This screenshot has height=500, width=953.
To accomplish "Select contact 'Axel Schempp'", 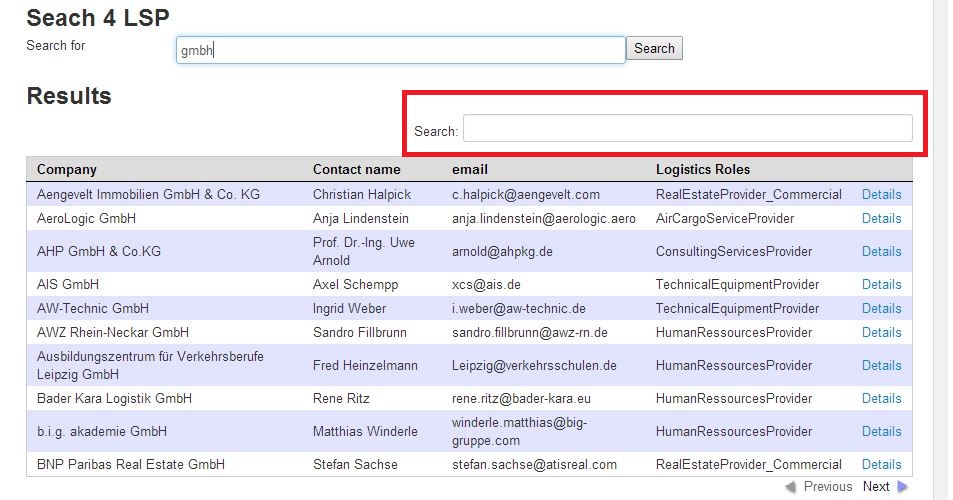I will (x=356, y=284).
